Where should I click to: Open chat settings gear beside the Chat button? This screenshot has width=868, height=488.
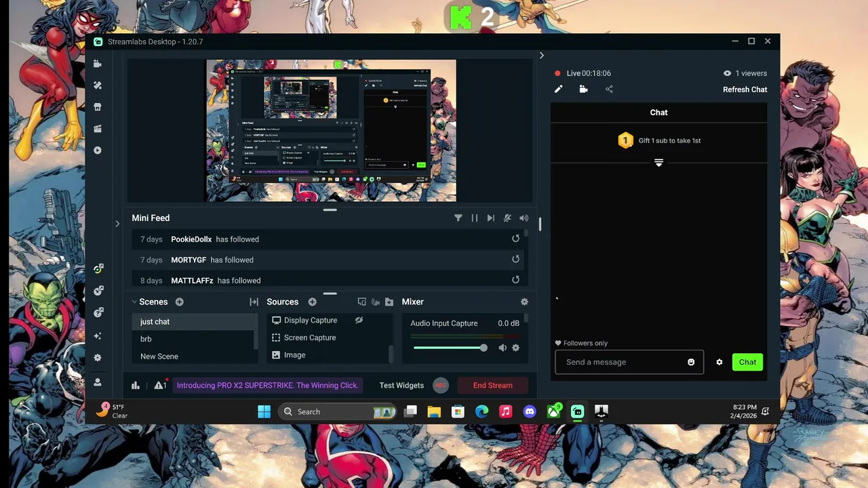tap(719, 362)
